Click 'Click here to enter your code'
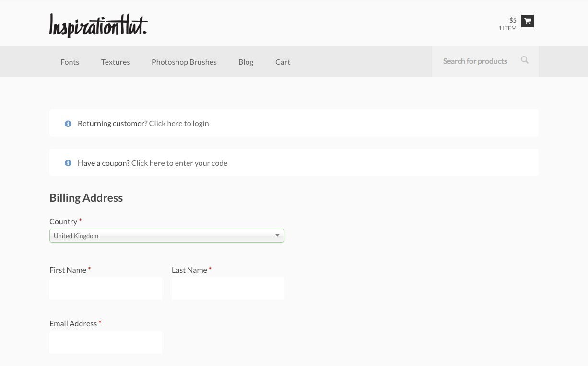Image resolution: width=588 pixels, height=366 pixels. [x=179, y=163]
